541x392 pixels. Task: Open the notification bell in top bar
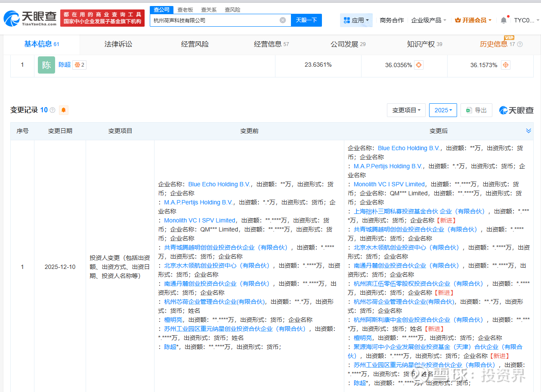(504, 20)
